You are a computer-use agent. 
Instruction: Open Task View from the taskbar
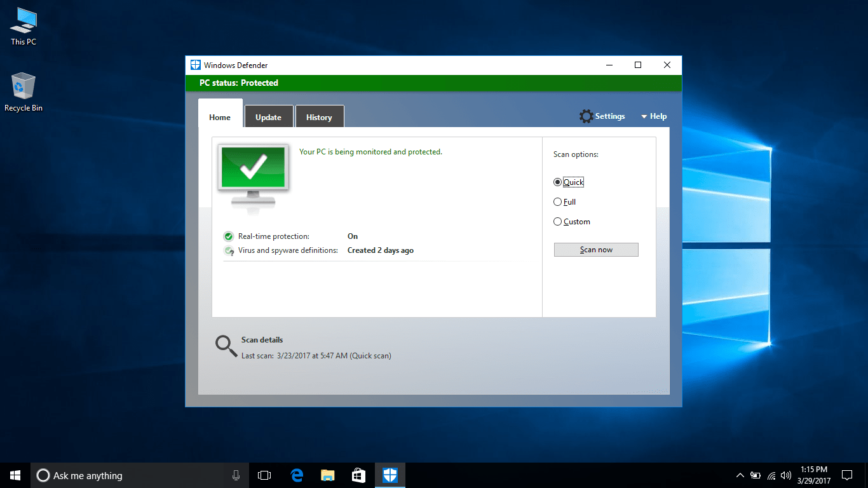coord(264,475)
